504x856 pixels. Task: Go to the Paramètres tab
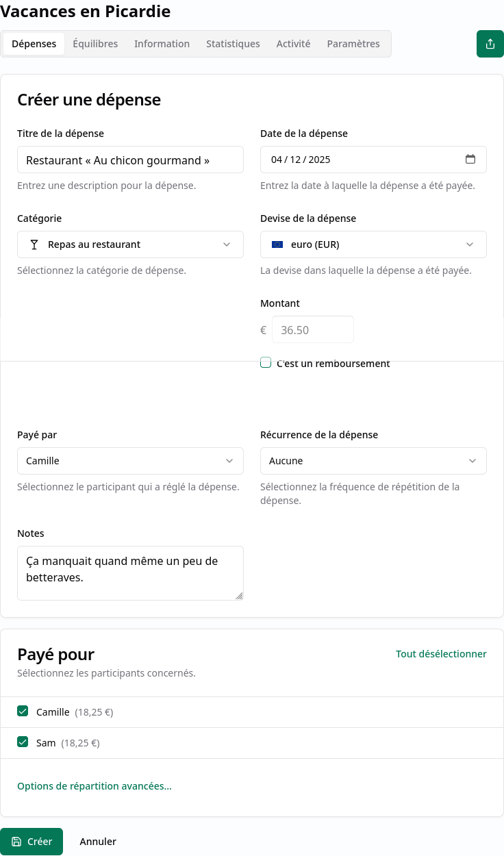(353, 44)
